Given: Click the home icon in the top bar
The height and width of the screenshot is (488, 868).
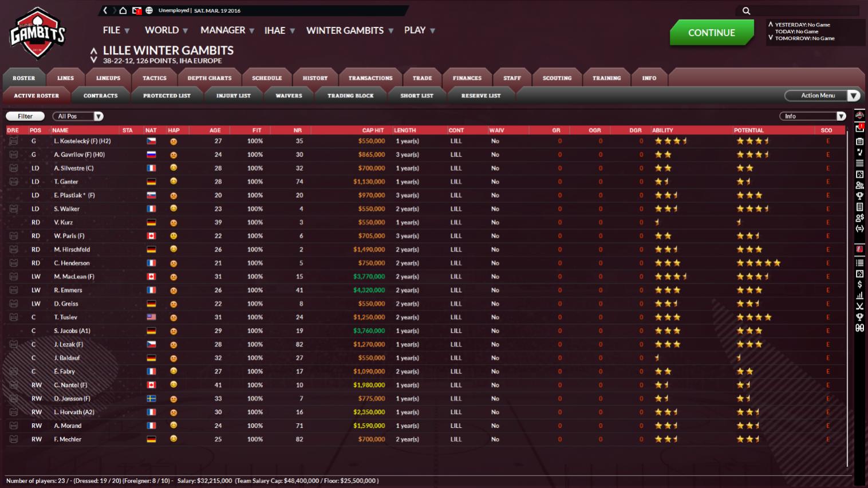Looking at the screenshot, I should click(x=123, y=10).
